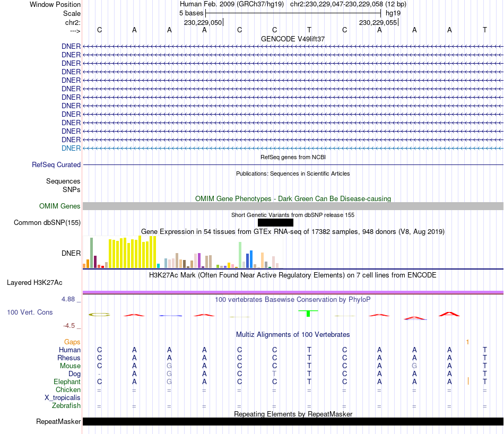Select the Zebrafish alignment row label

66,406
